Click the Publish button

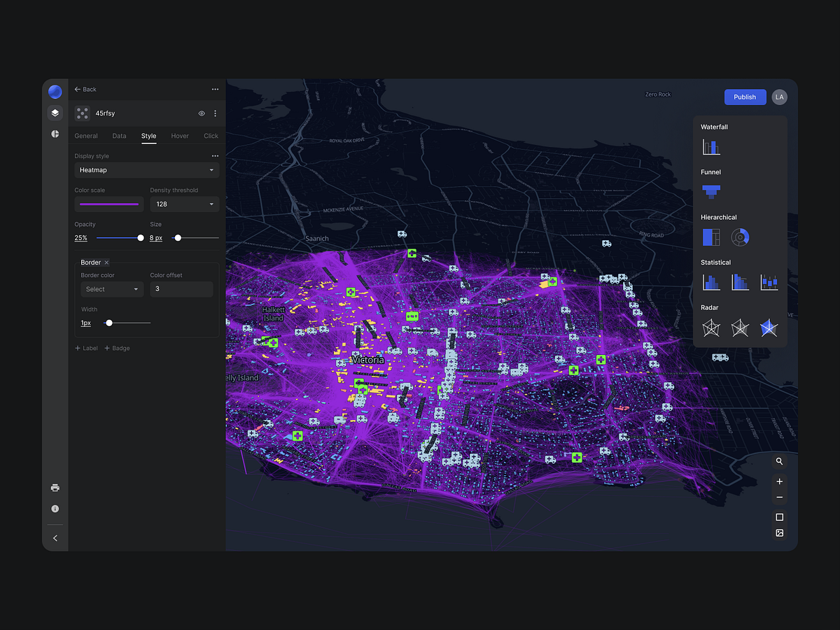tap(745, 97)
